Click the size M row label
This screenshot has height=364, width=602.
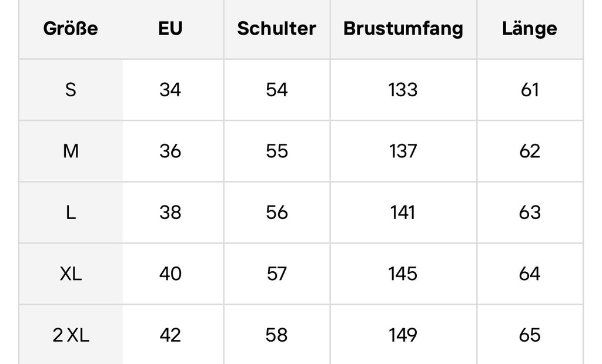coord(71,151)
